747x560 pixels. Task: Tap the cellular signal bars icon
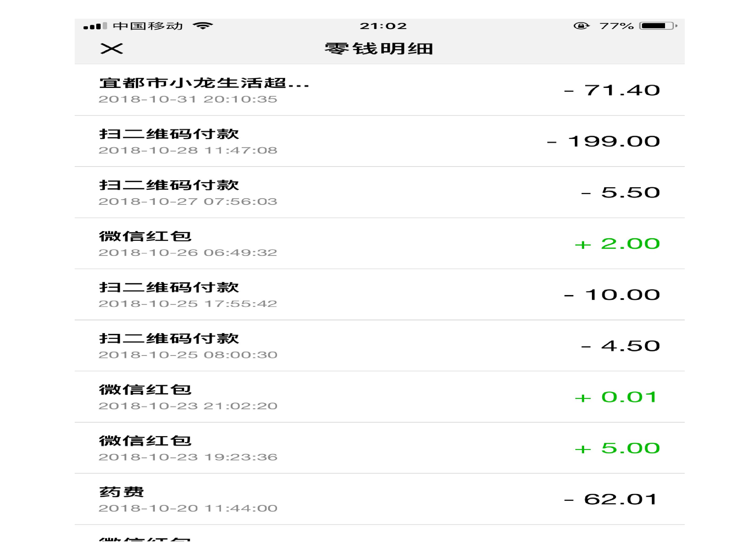tap(95, 26)
